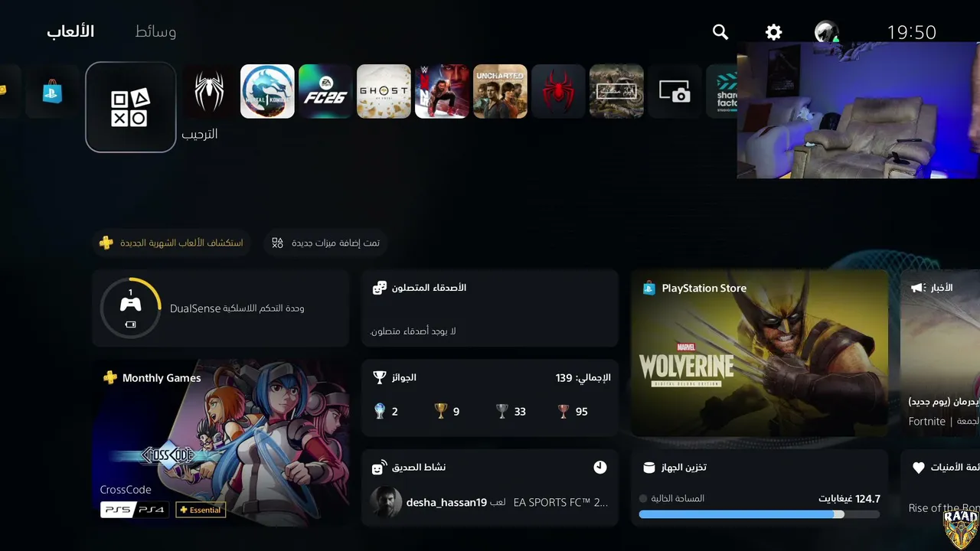The width and height of the screenshot is (980, 551).
Task: Click the storage usage progress bar
Action: 759,514
